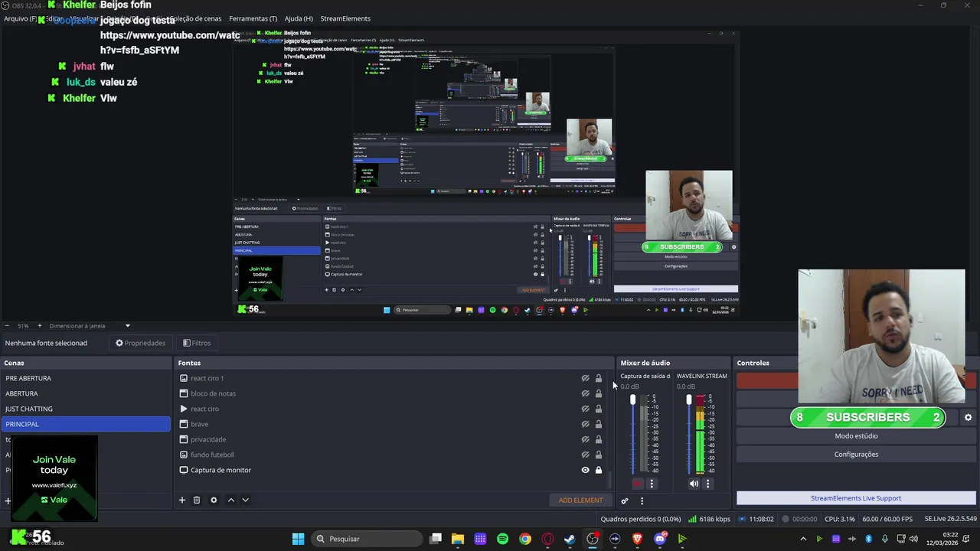Select the Captura de monitor source row
The width and height of the screenshot is (980, 551).
pyautogui.click(x=390, y=470)
